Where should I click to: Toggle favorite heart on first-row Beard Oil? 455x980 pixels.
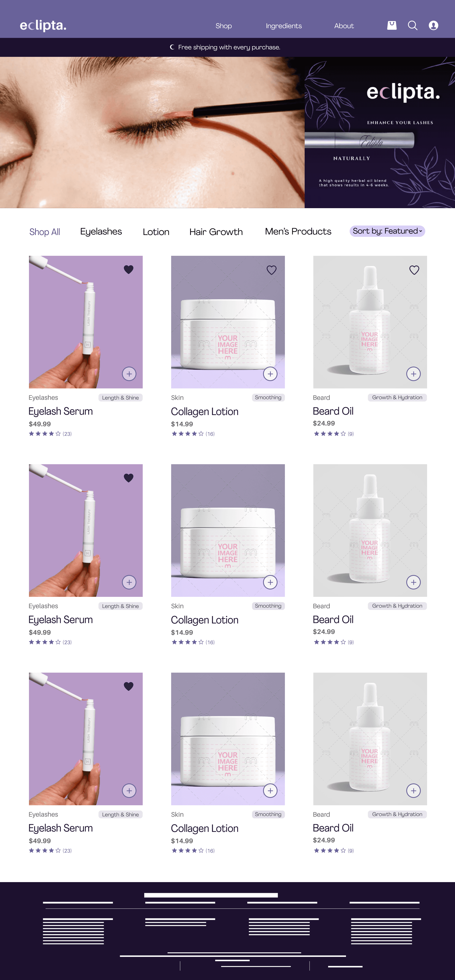pos(414,270)
